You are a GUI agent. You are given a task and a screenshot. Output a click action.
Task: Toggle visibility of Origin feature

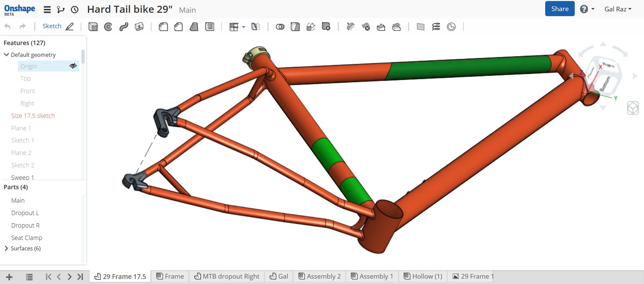pos(73,66)
